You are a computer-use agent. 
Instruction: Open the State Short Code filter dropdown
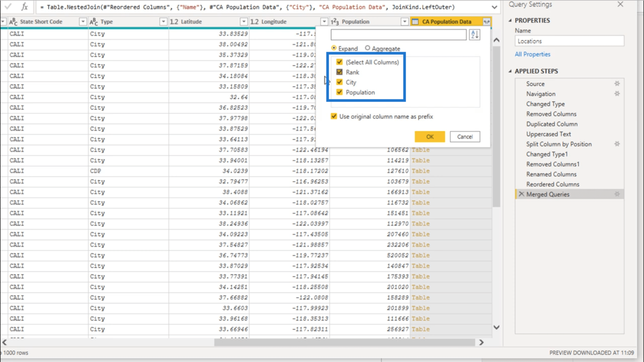pos(83,22)
